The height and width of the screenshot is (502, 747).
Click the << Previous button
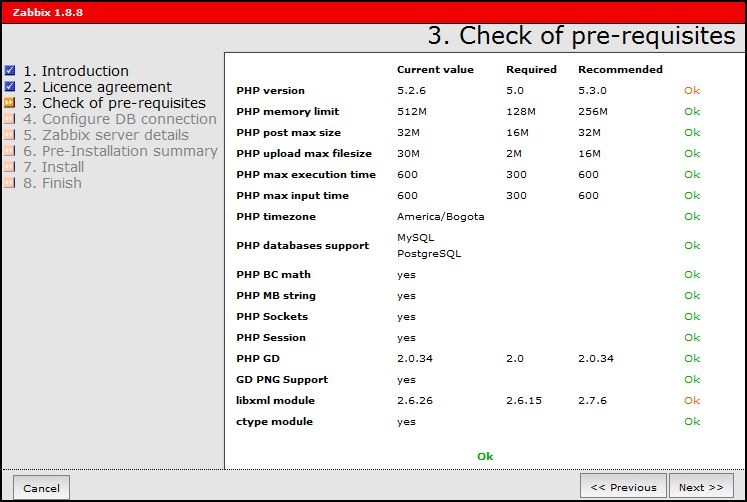[x=623, y=487]
